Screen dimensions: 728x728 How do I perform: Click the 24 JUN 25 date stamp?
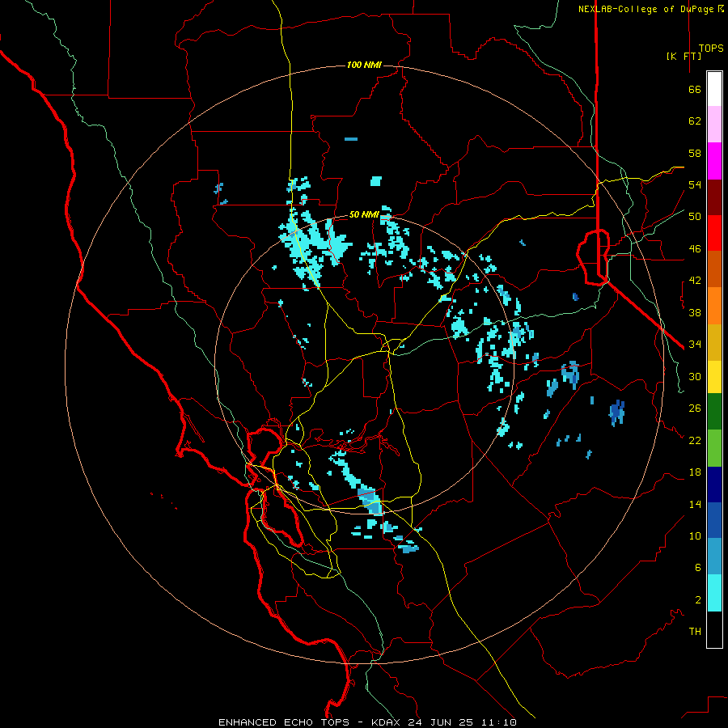pos(440,722)
